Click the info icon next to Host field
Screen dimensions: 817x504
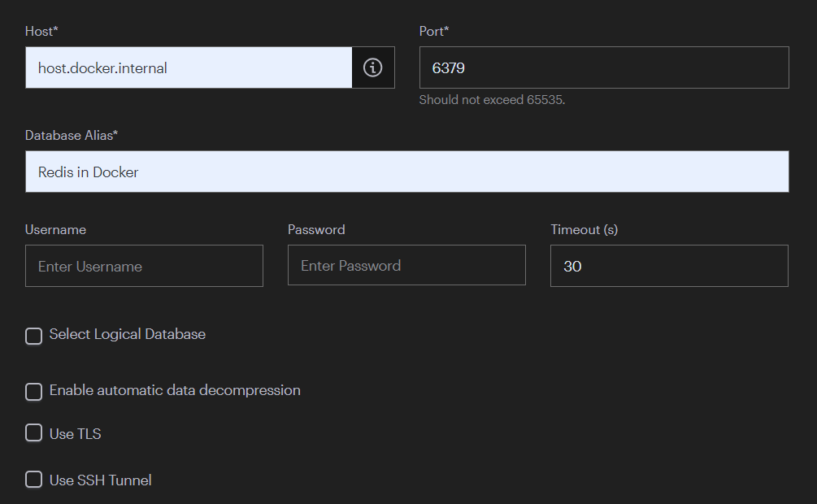373,67
